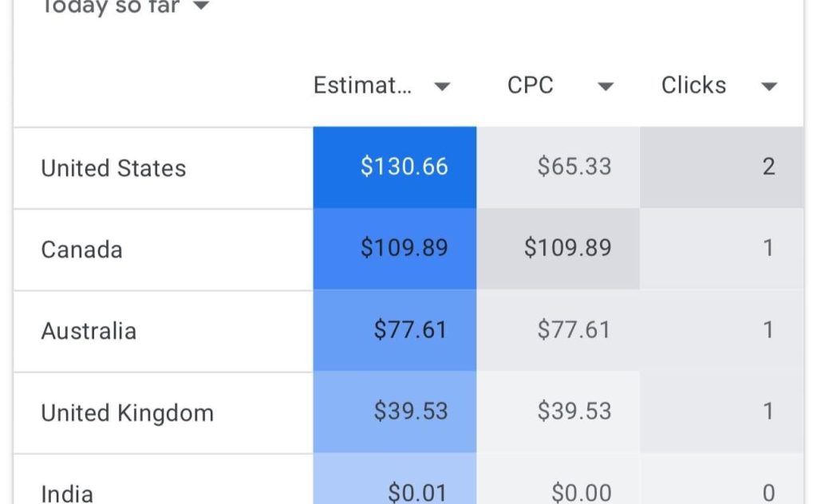Select the United Kingdom country row
Image resolution: width=817 pixels, height=504 pixels.
[x=127, y=413]
